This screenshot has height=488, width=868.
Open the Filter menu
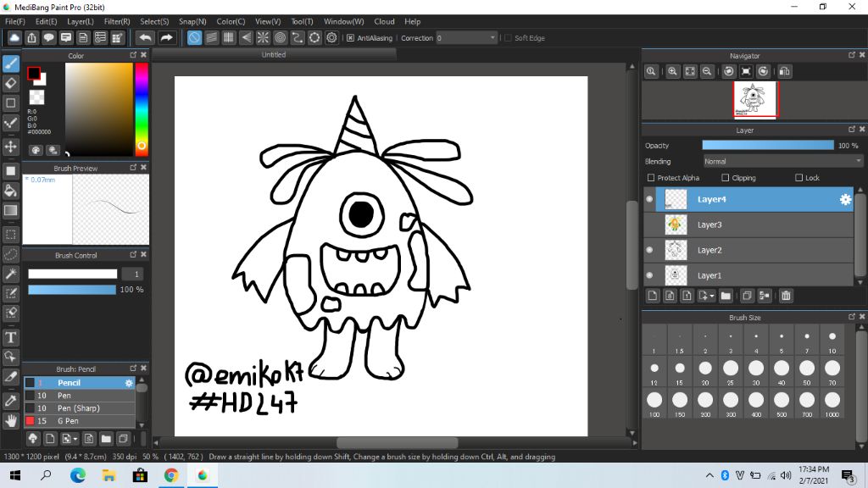[117, 21]
